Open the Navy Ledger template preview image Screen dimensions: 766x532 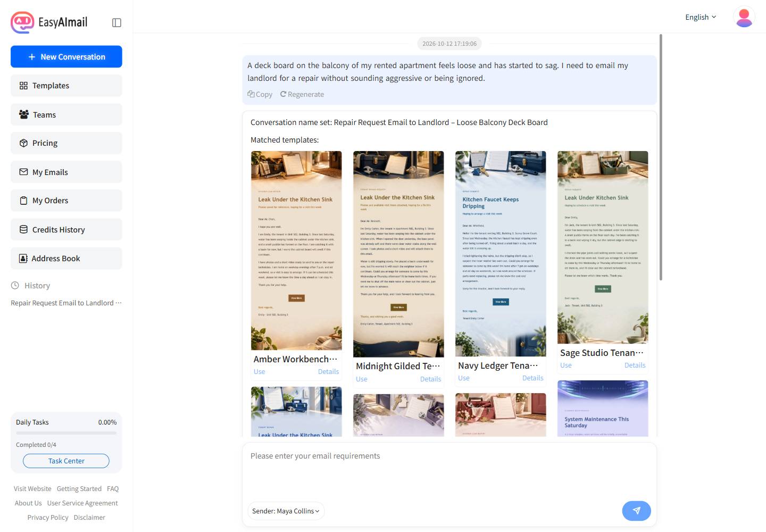501,254
